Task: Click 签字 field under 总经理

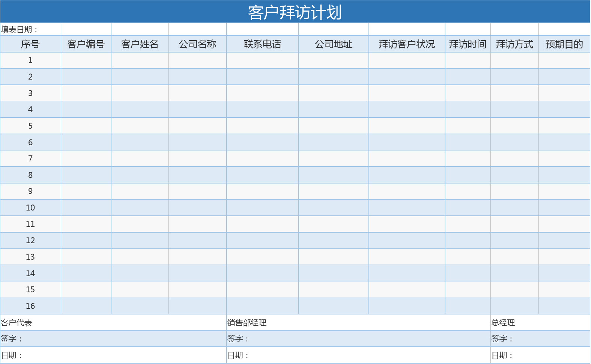Action: pos(540,338)
